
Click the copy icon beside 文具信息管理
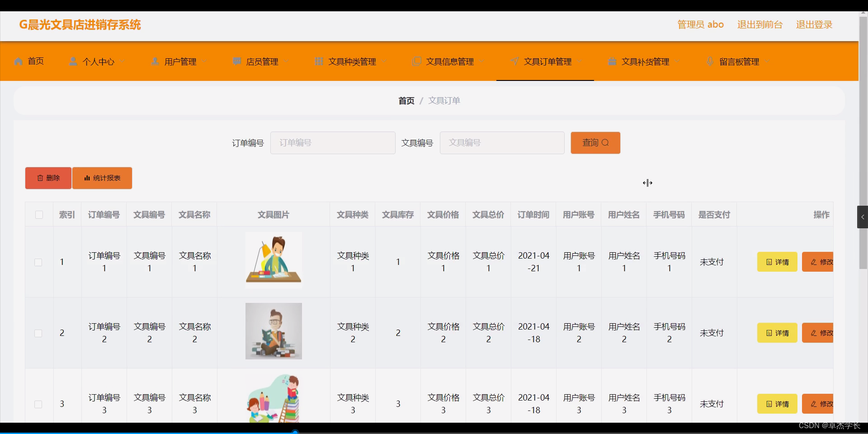click(x=416, y=61)
